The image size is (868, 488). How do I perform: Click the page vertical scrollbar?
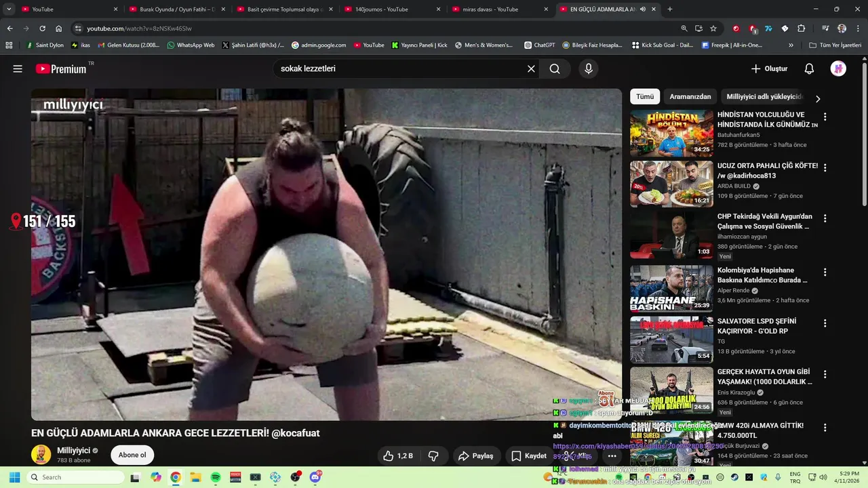[864, 136]
